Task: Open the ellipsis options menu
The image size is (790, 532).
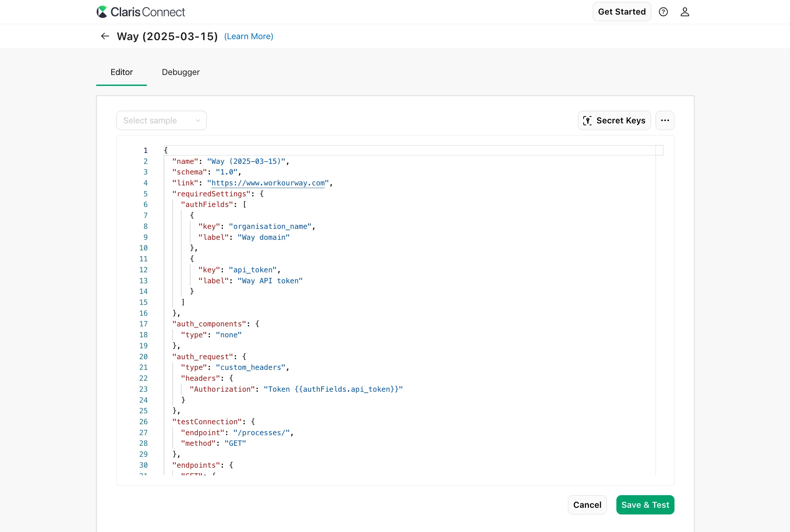Action: (x=665, y=120)
